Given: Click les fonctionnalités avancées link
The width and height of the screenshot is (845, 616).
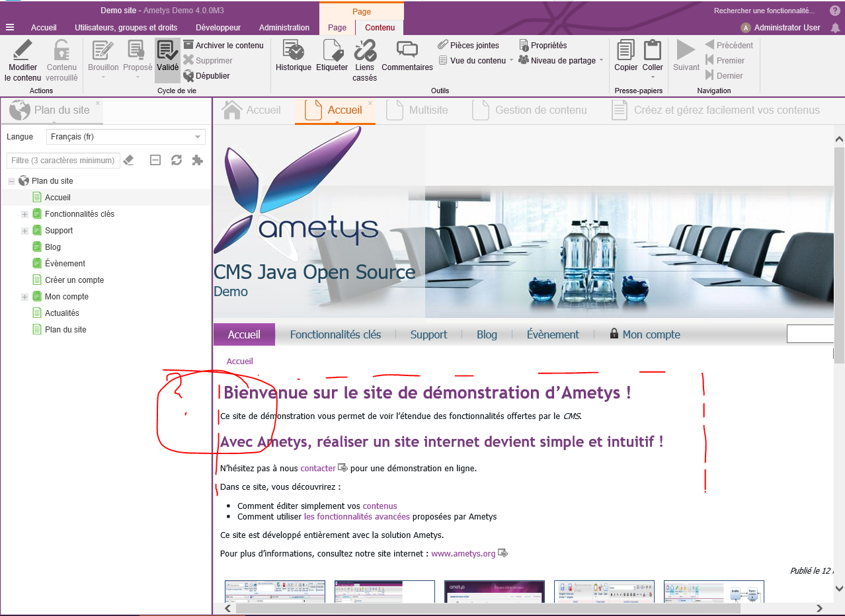Looking at the screenshot, I should [x=357, y=516].
